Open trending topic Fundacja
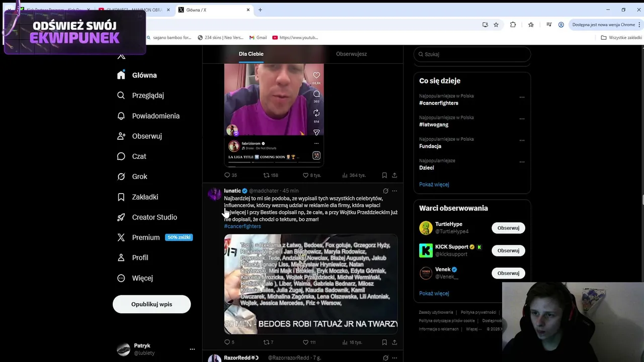 point(430,146)
